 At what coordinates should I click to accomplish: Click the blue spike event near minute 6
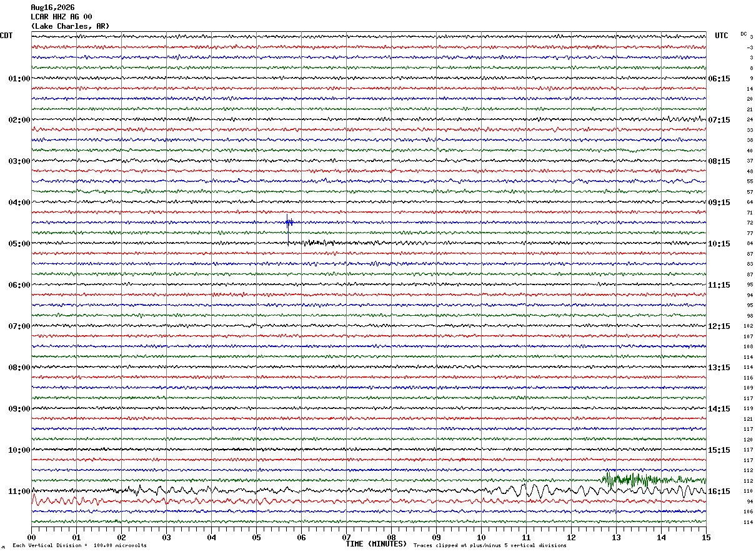pyautogui.click(x=289, y=222)
